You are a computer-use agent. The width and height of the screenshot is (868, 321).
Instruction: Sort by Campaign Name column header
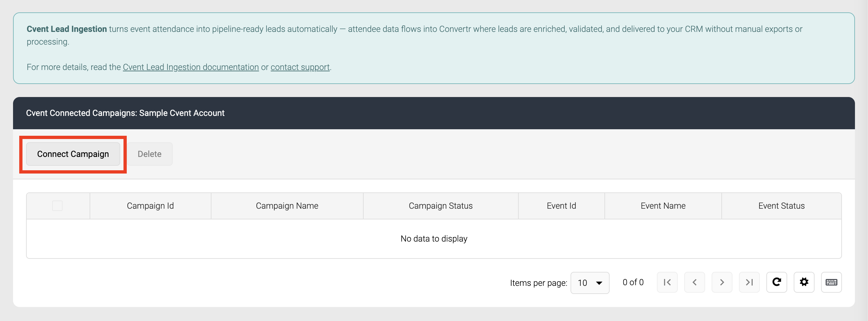[x=287, y=206]
